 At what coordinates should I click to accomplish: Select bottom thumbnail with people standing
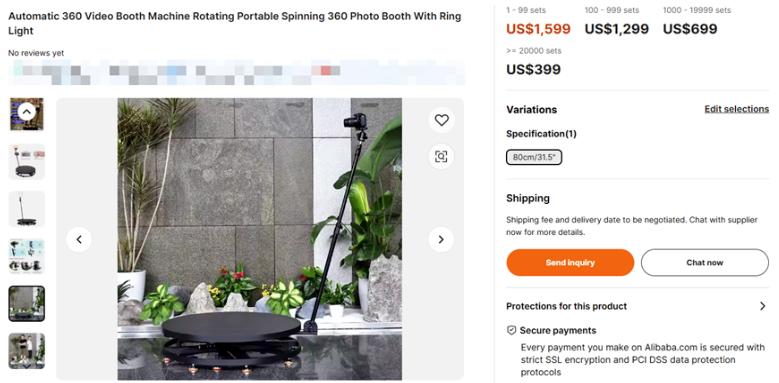(x=27, y=351)
